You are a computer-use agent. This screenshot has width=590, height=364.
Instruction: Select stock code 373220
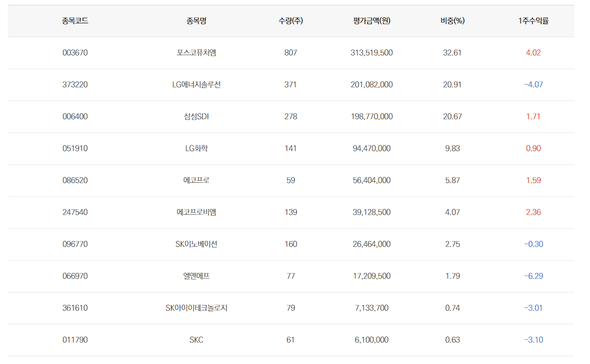[x=75, y=85]
